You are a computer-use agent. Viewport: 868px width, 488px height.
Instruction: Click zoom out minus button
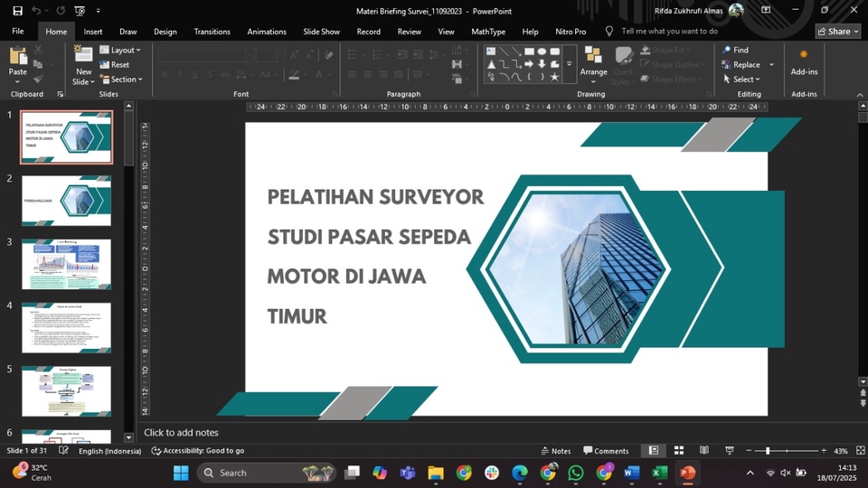749,450
